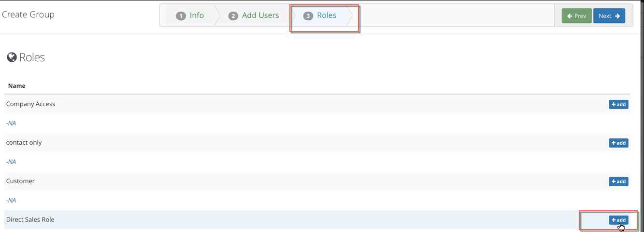This screenshot has height=232, width=644.
Task: Click the Name column header
Action: 17,85
